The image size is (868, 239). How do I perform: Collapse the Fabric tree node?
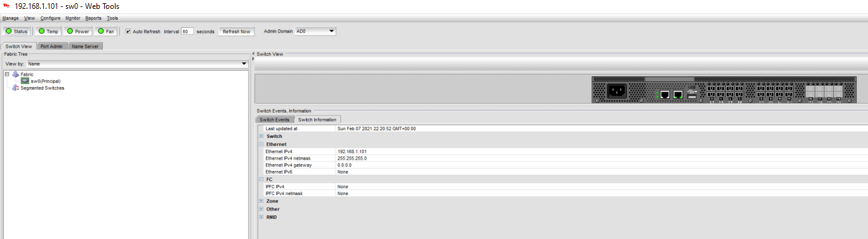[x=7, y=74]
